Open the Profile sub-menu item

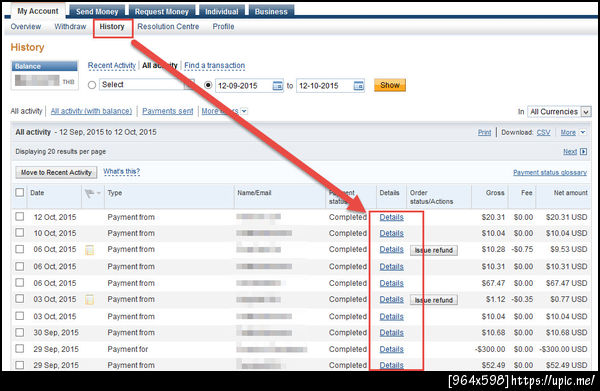pos(223,27)
